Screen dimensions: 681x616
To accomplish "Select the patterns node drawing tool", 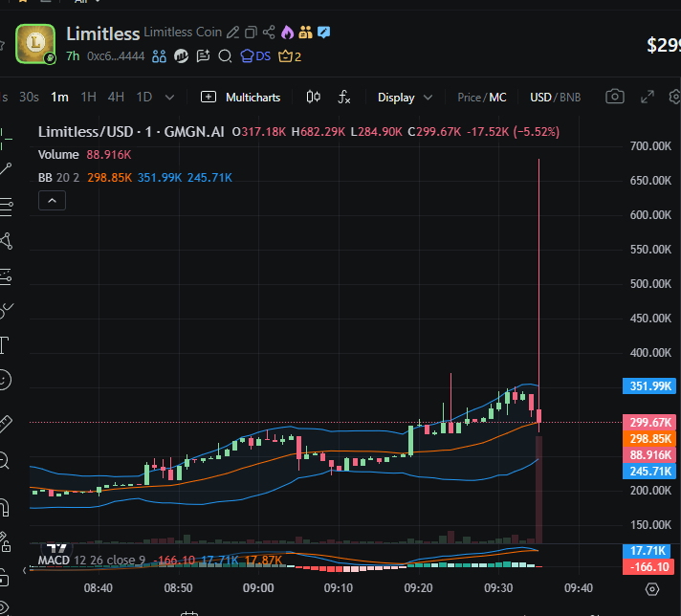I will click(x=6, y=241).
